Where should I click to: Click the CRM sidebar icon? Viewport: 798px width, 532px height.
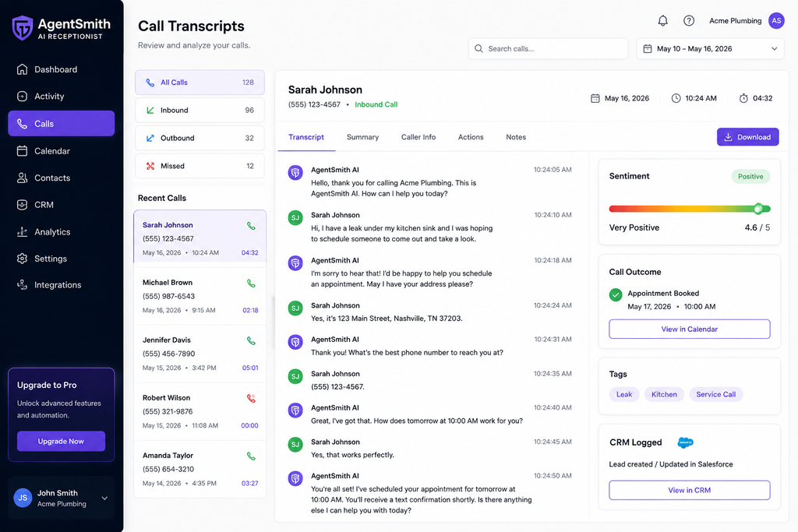click(x=22, y=205)
